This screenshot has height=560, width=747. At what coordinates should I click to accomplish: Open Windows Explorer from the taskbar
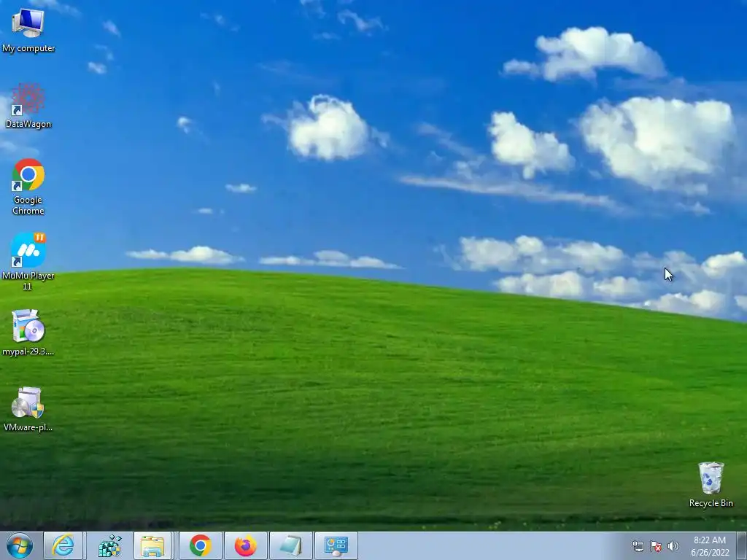point(152,545)
